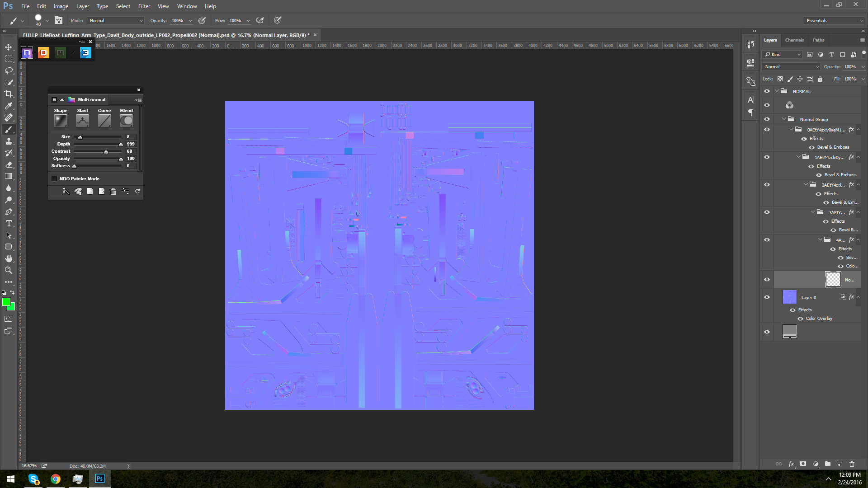
Task: Select the Zoom tool
Action: click(9, 270)
